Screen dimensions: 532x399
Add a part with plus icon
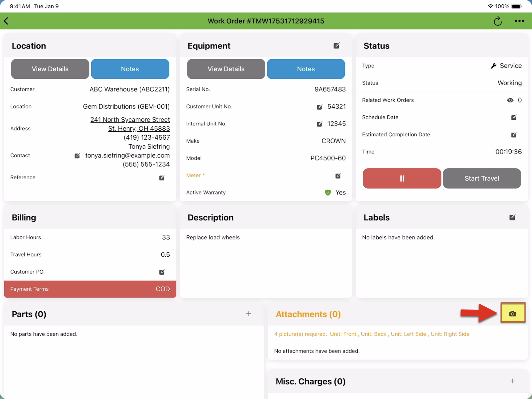point(249,314)
